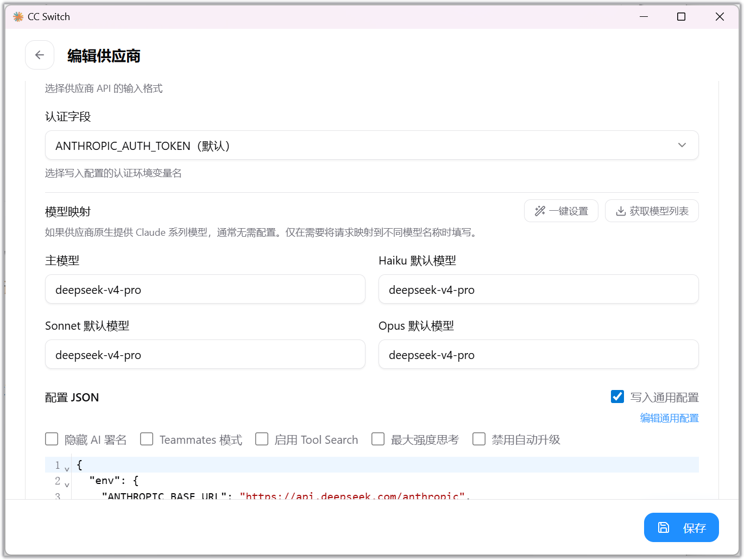
Task: Open the 编辑通用配置 link
Action: [x=669, y=418]
